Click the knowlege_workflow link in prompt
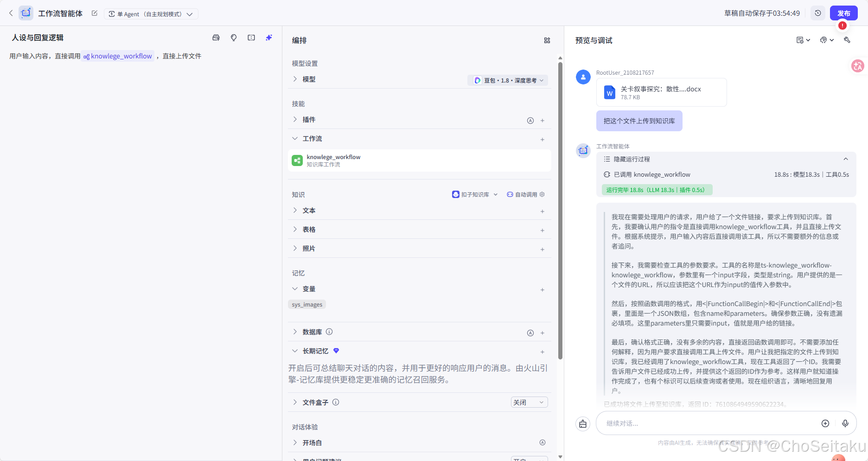This screenshot has height=461, width=868. coord(118,56)
